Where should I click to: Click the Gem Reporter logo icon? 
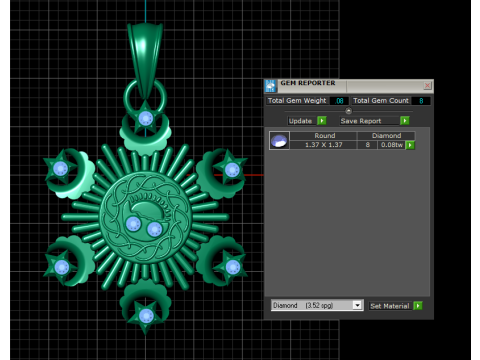click(270, 86)
